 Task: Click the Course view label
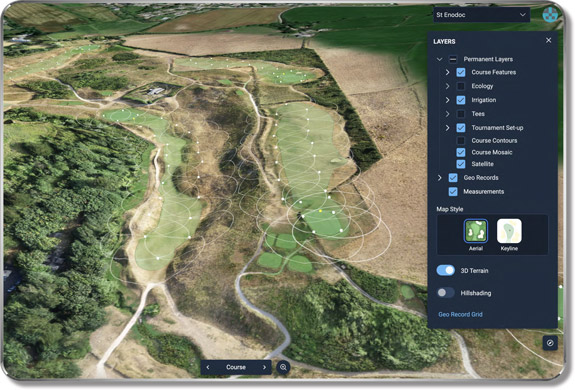236,367
